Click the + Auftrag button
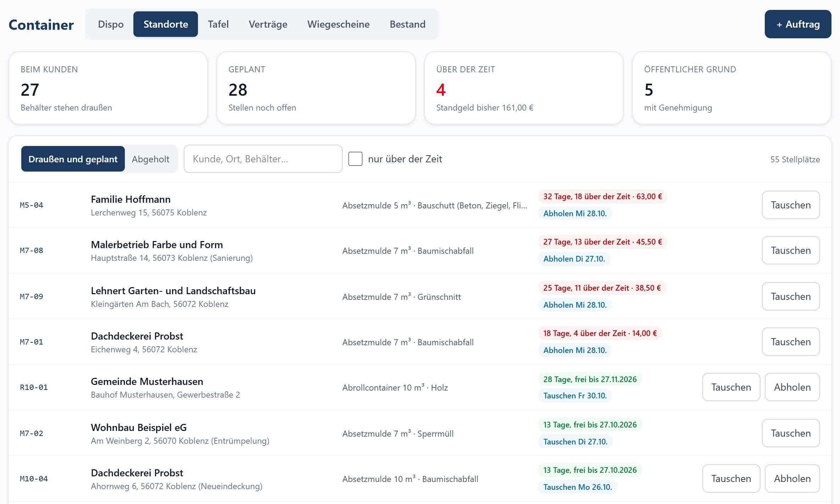840x504 pixels. 798,24
